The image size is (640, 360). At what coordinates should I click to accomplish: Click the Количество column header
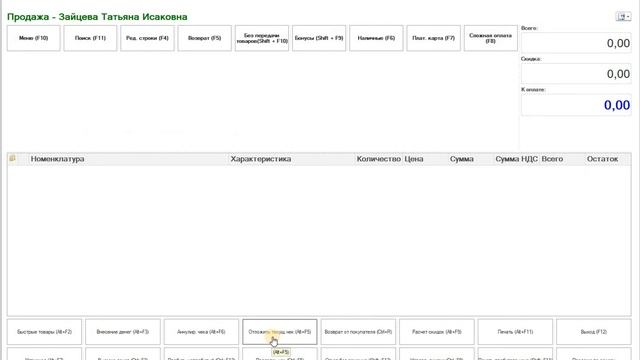(x=378, y=159)
